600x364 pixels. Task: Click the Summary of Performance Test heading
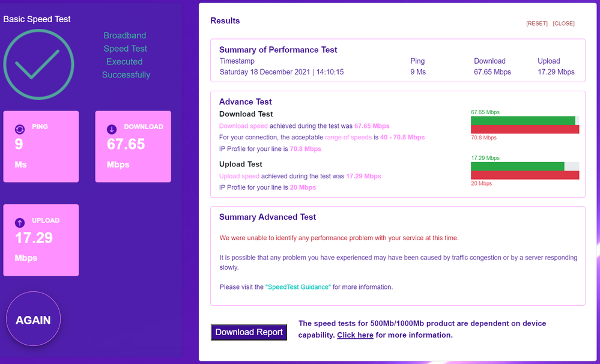[x=278, y=50]
